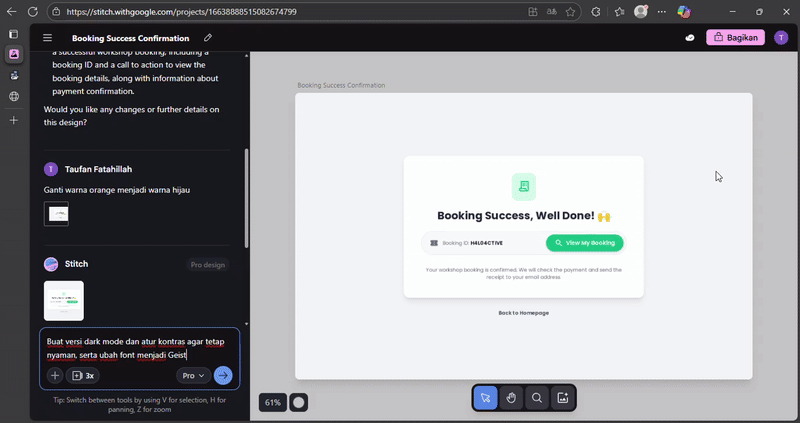
Task: Open browser settings three-dot menu
Action: click(x=662, y=11)
